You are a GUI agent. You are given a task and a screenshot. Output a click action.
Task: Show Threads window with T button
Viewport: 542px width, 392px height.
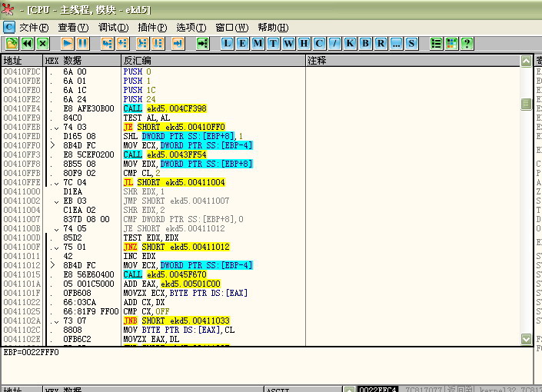click(x=274, y=43)
